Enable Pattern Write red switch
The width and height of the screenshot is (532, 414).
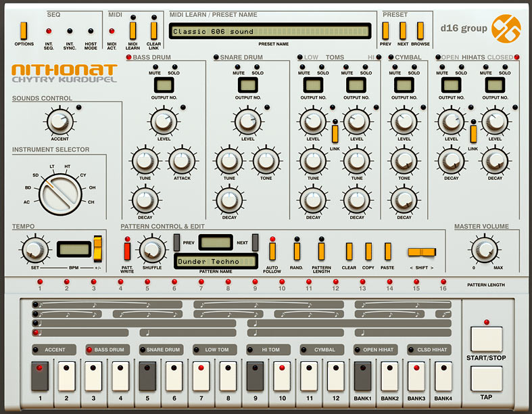tap(127, 252)
